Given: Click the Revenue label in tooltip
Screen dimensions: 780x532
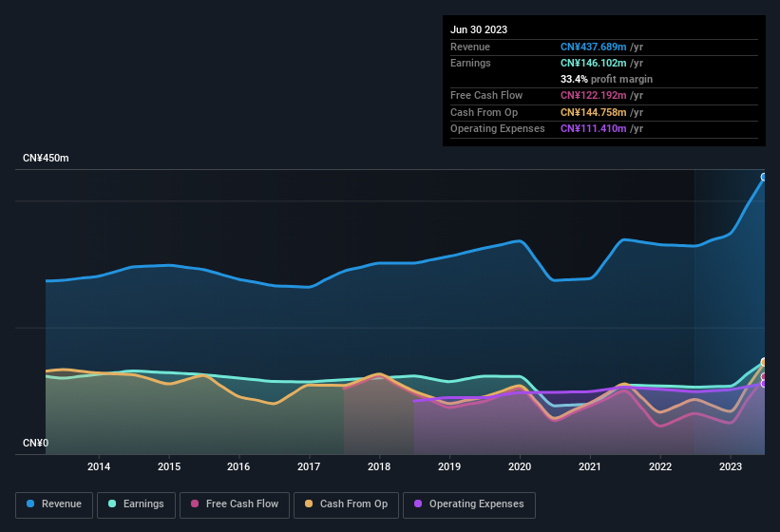Looking at the screenshot, I should point(470,47).
